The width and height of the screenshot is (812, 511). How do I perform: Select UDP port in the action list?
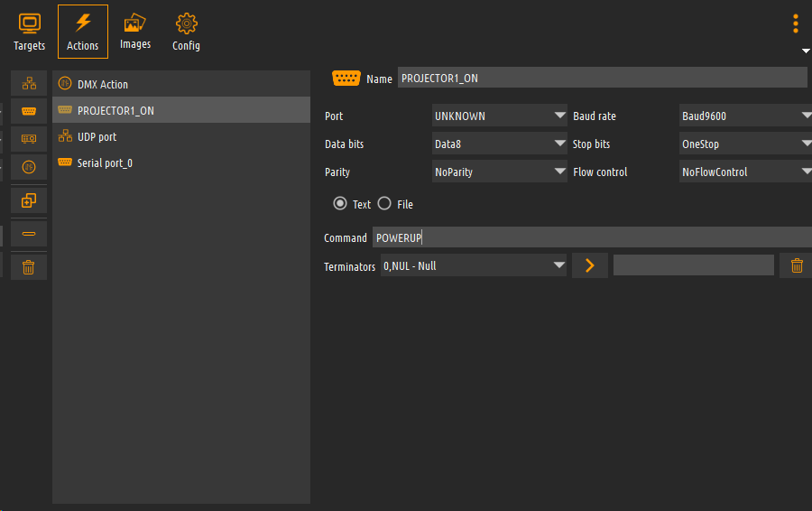181,137
